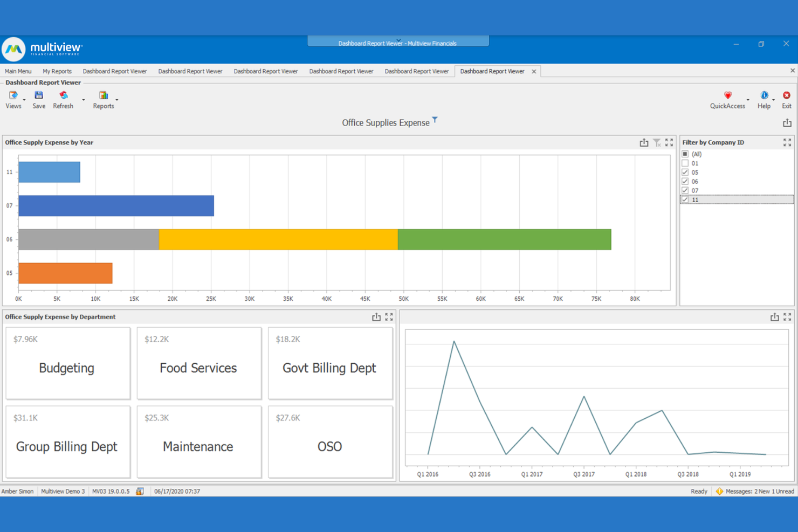Export the Expense by Department panel
Screen dimensions: 798x532
pyautogui.click(x=376, y=317)
